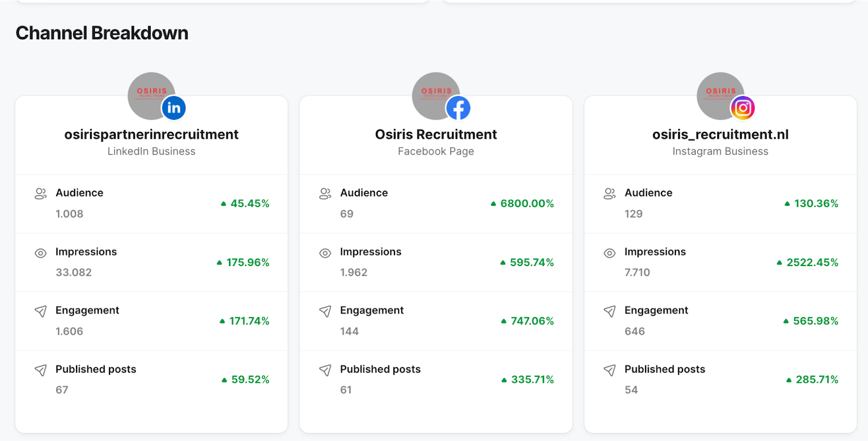
Task: Click the Audience people icon in Instagram card
Action: [x=610, y=194]
